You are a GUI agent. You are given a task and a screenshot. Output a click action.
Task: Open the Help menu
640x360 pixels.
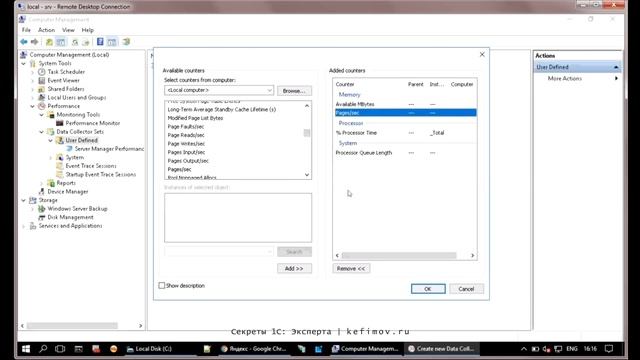pyautogui.click(x=87, y=30)
